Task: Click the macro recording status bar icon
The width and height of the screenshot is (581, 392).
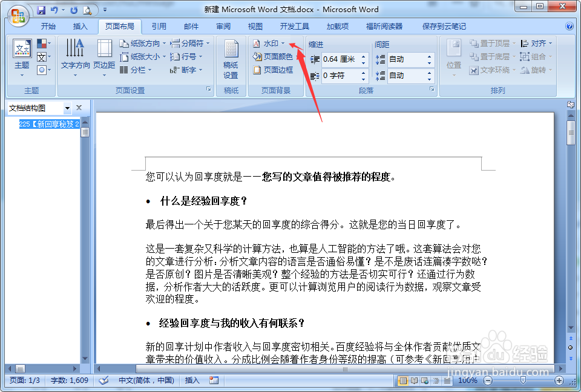Action: 214,380
